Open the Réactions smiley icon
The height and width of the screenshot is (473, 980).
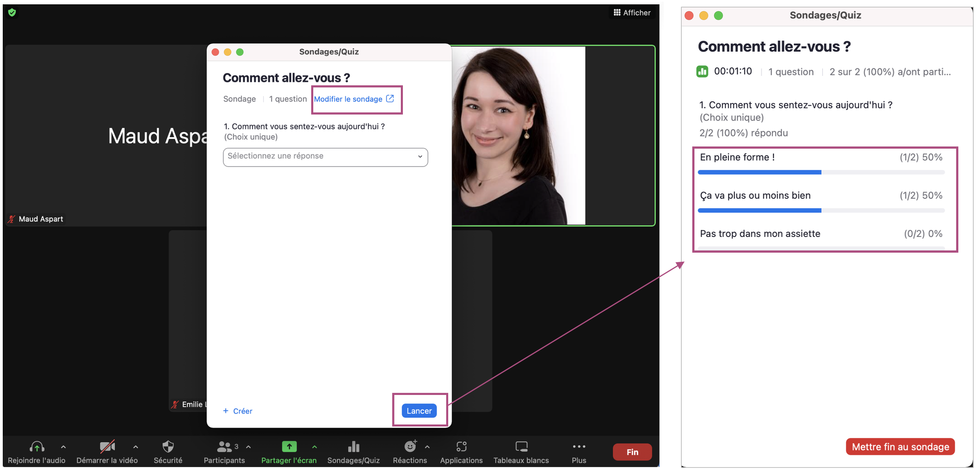[x=410, y=447]
